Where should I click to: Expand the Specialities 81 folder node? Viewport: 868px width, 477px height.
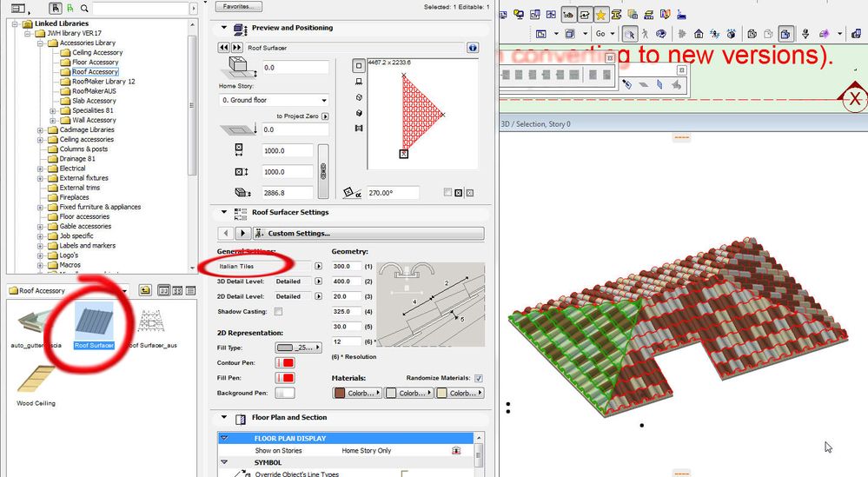pos(53,110)
